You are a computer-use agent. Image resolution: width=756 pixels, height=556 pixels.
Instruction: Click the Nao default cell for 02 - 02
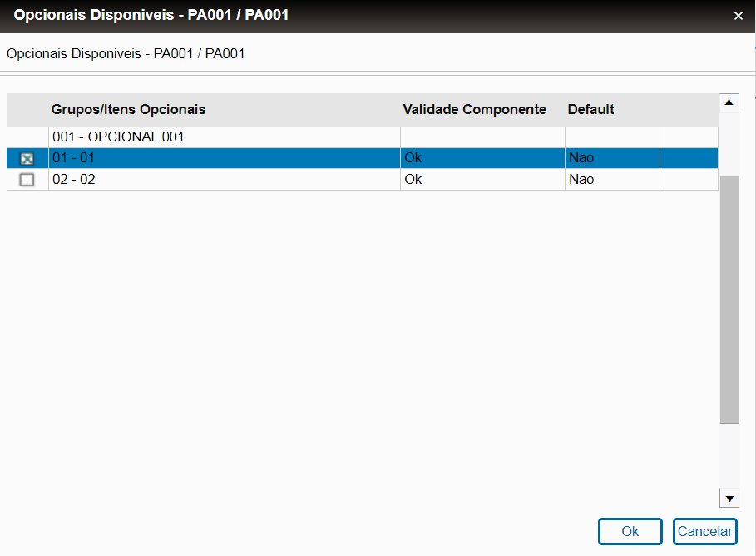[x=581, y=179]
